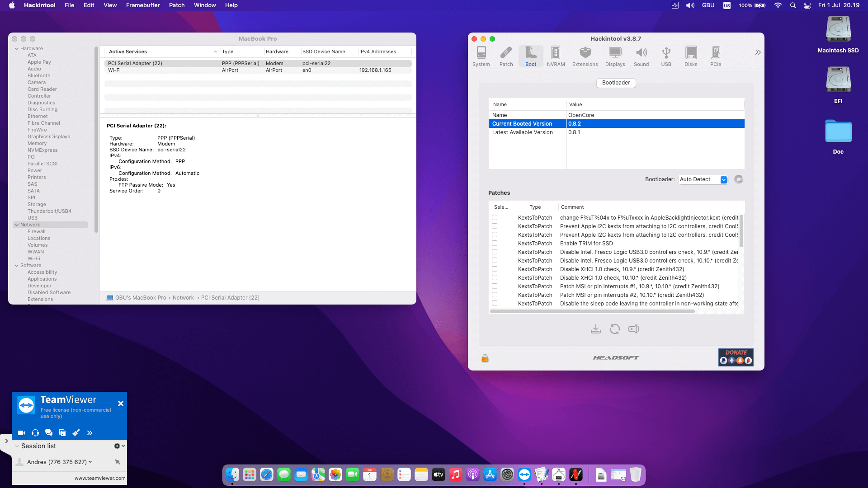Open the Displays toolbar icon

click(615, 56)
